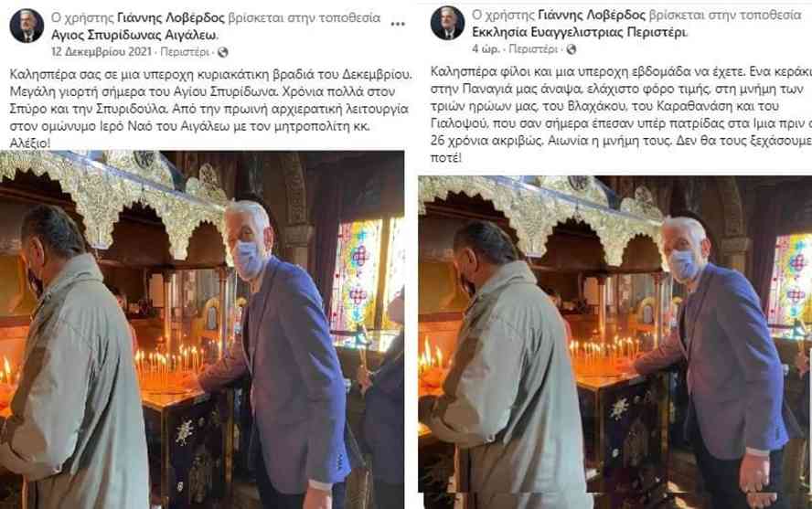
Task: Open the left post's three-dot options menu
Action: tap(397, 25)
